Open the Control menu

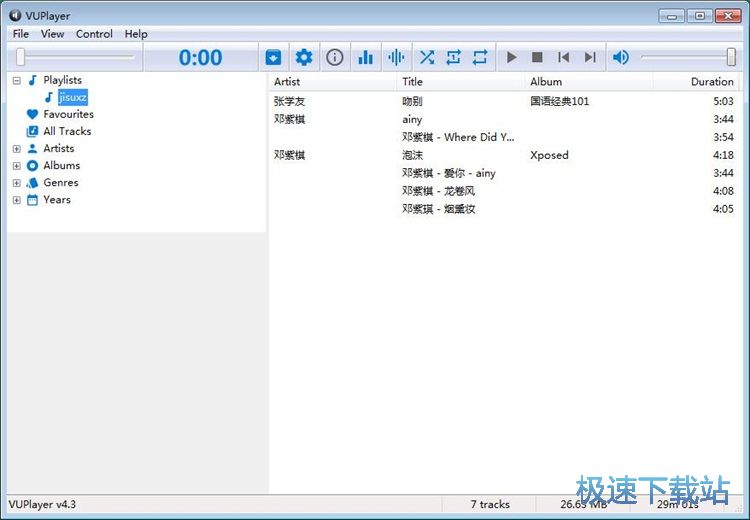tap(94, 34)
